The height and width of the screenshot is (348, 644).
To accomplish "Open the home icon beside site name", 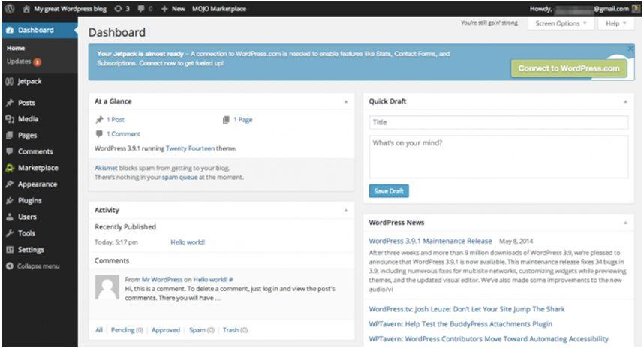I will (26, 8).
